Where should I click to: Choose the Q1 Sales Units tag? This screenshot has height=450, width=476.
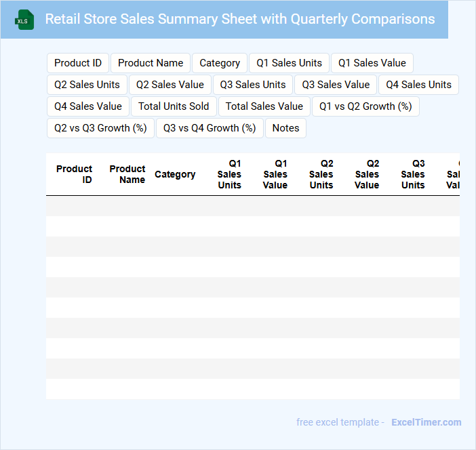[x=289, y=63]
